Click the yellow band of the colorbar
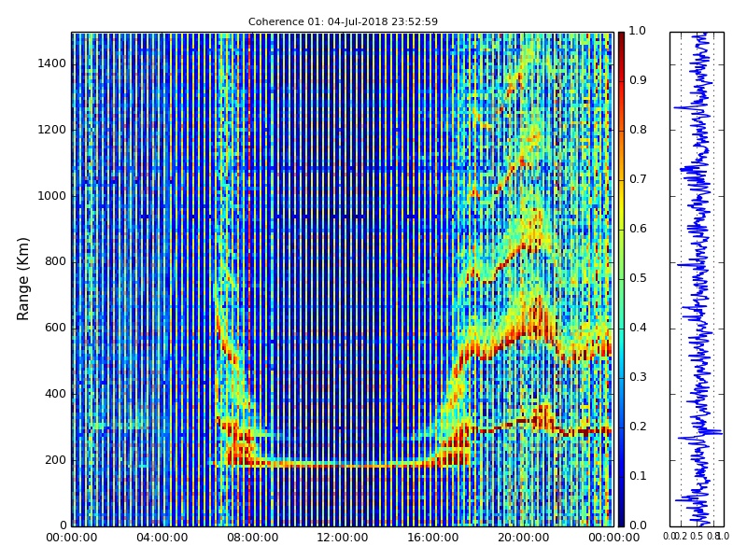This screenshot has height=560, width=747. (x=621, y=204)
